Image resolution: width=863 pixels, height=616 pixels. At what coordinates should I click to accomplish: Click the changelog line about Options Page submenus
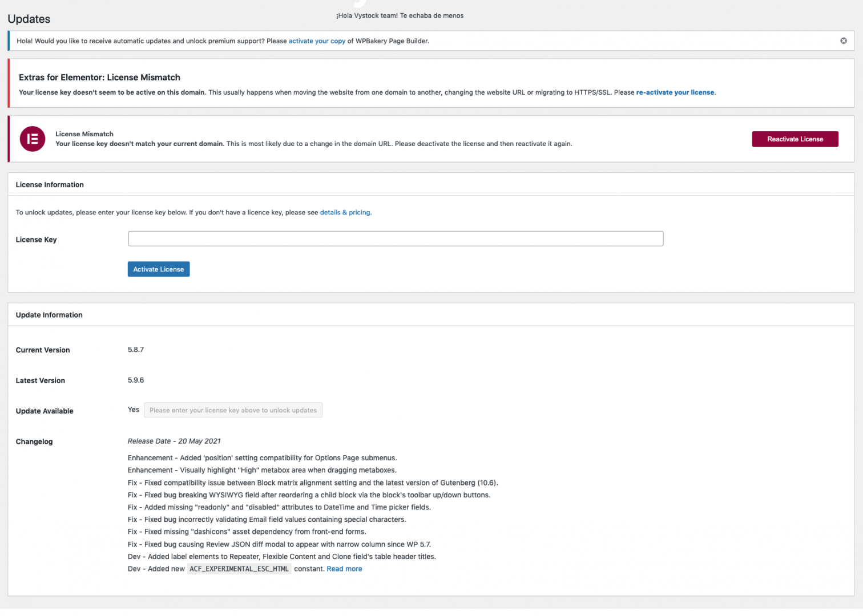263,459
